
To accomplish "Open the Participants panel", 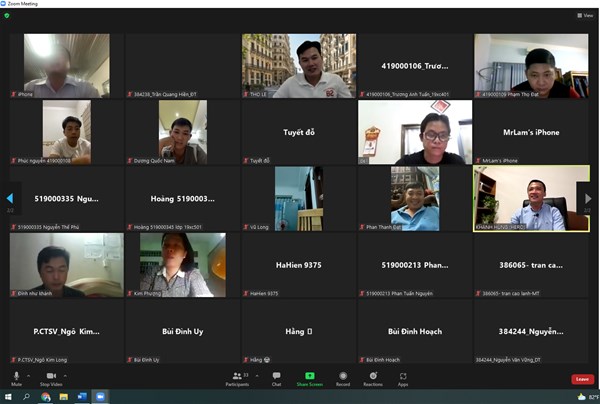I will coord(237,377).
